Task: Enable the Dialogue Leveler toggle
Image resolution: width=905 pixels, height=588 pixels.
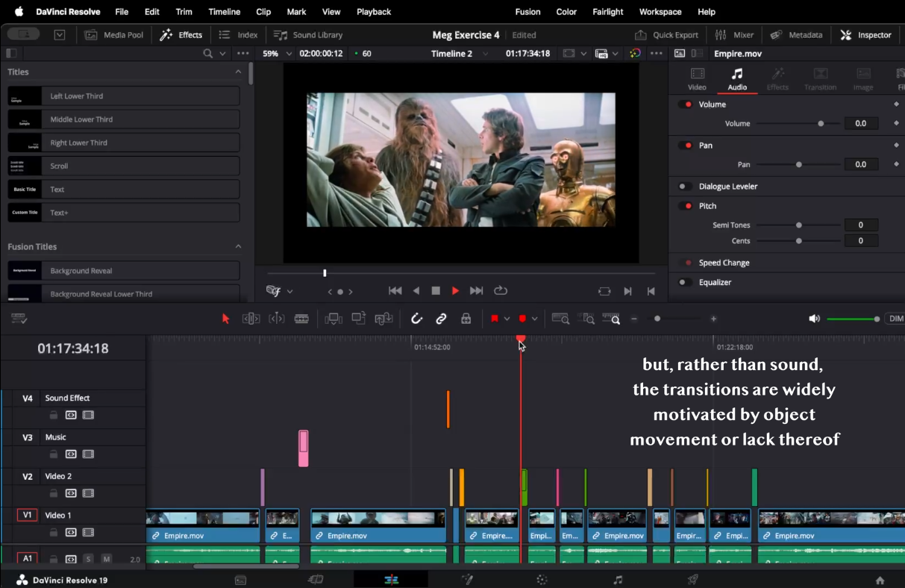Action: 683,187
